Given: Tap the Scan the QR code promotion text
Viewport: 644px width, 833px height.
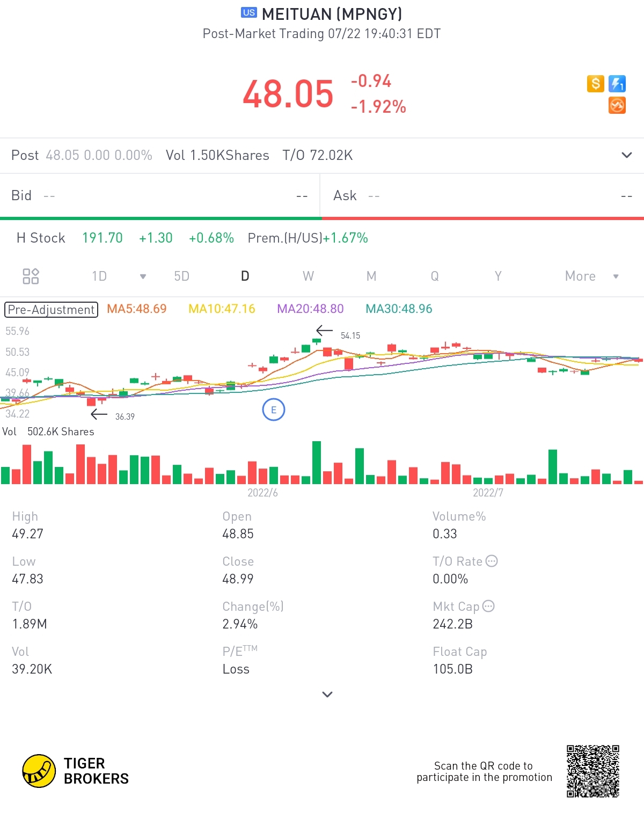Looking at the screenshot, I should coord(484,771).
